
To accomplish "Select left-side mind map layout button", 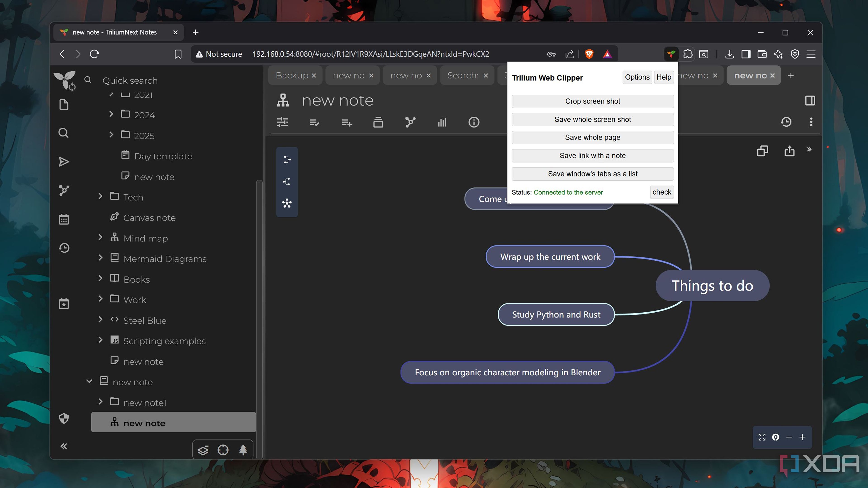I will tap(287, 182).
